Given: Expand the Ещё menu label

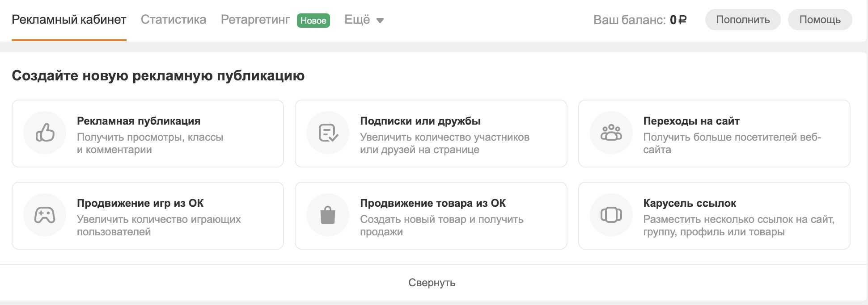Looking at the screenshot, I should click(357, 20).
